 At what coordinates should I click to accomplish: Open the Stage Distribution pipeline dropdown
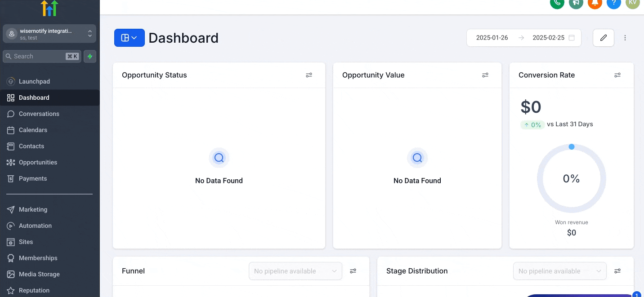(x=560, y=271)
